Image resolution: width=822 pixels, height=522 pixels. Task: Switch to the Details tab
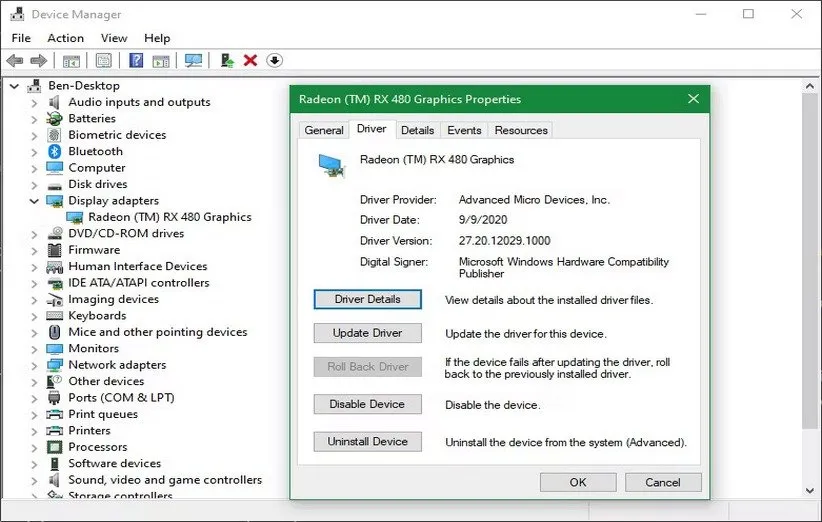[x=417, y=130]
